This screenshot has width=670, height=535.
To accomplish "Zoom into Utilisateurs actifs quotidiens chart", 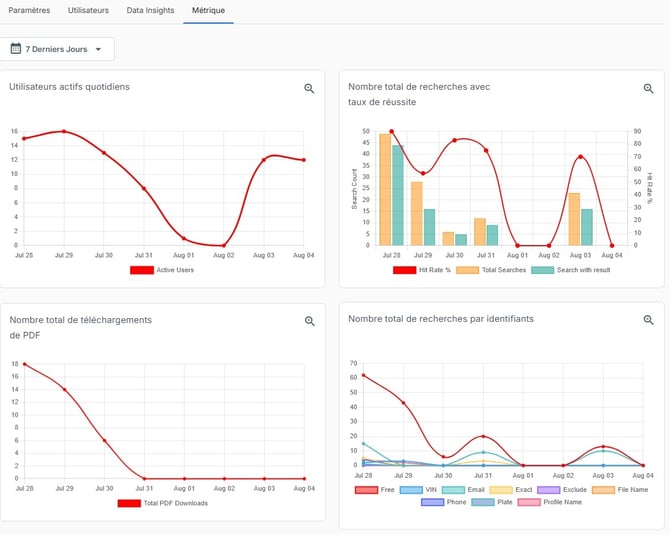I will pyautogui.click(x=309, y=88).
